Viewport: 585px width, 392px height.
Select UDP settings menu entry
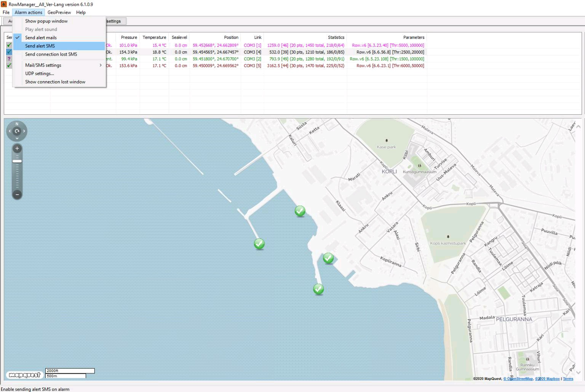pyautogui.click(x=40, y=74)
